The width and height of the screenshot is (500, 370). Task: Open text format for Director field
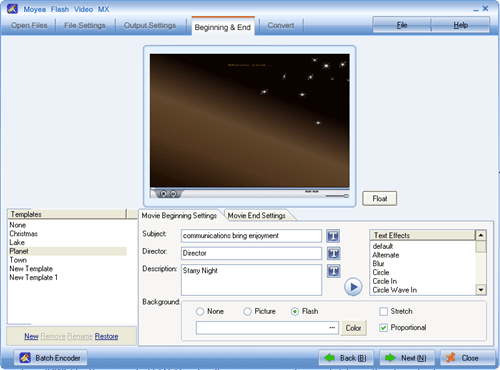[x=333, y=254]
